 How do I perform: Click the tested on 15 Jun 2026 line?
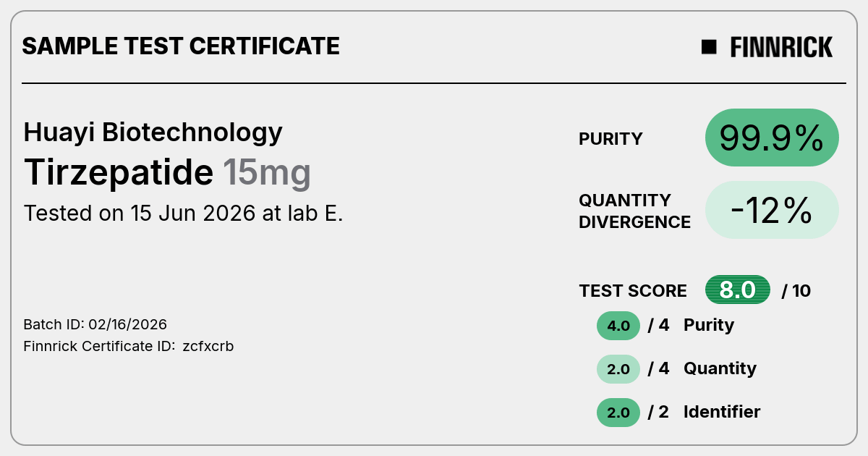point(183,214)
